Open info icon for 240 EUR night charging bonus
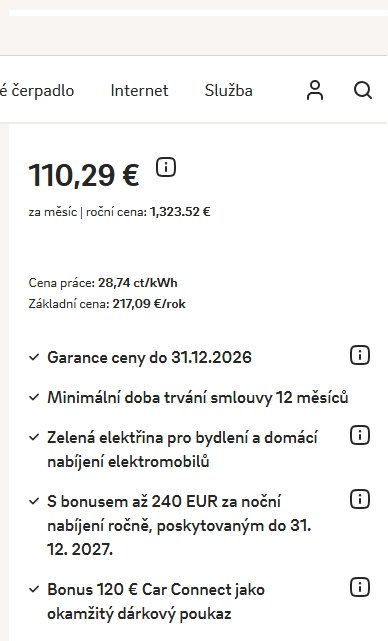This screenshot has width=388, height=641. (x=360, y=499)
